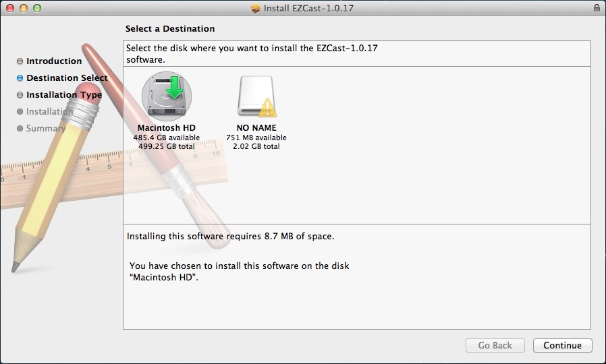Click the lock icon in title bar
Viewport: 606px width, 364px height.
(597, 7)
